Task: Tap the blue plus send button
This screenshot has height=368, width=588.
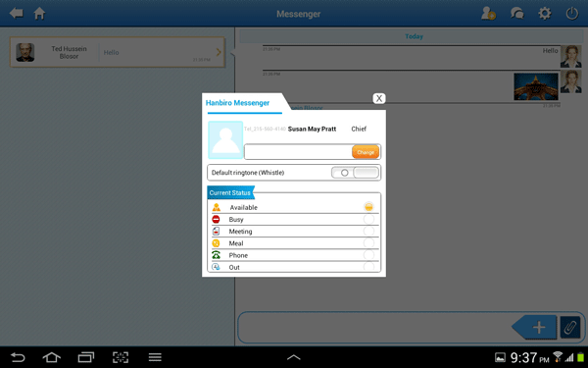Action: [535, 327]
